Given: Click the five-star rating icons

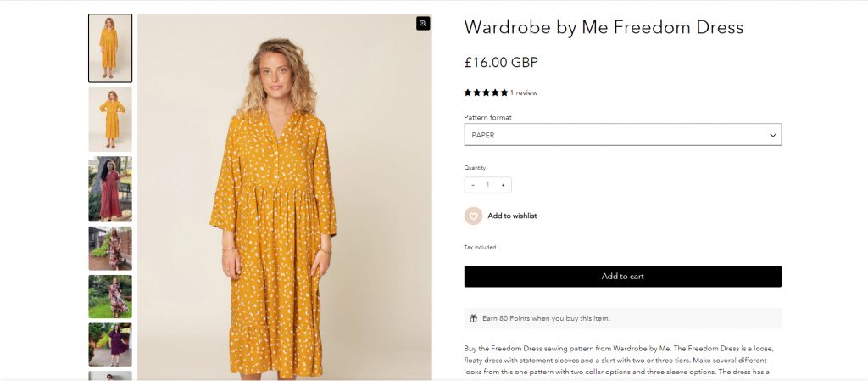Looking at the screenshot, I should (486, 92).
